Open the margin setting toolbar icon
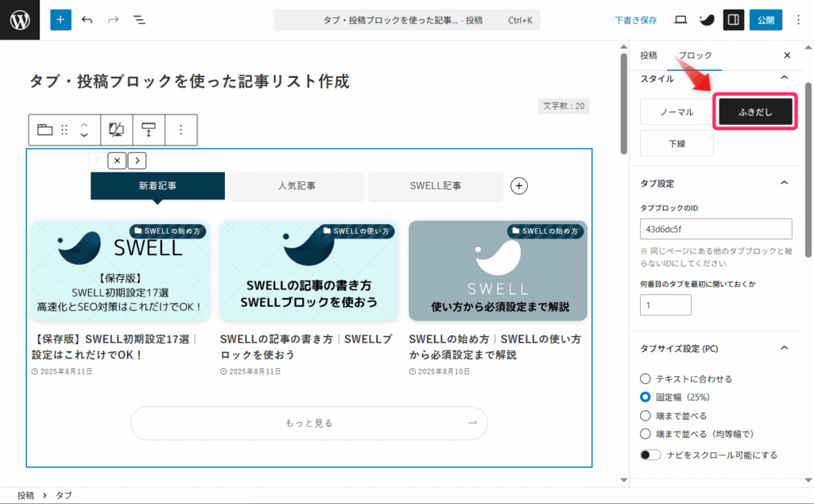The image size is (814, 504). click(149, 130)
